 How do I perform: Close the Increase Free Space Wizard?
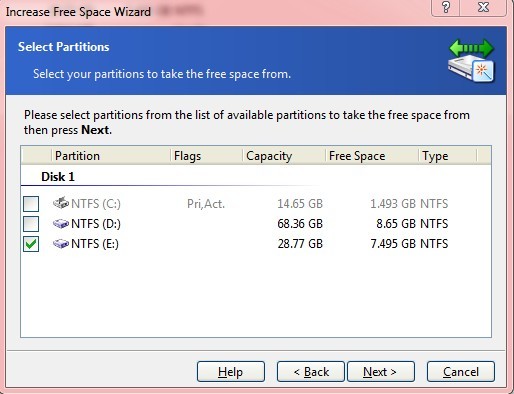pyautogui.click(x=483, y=7)
